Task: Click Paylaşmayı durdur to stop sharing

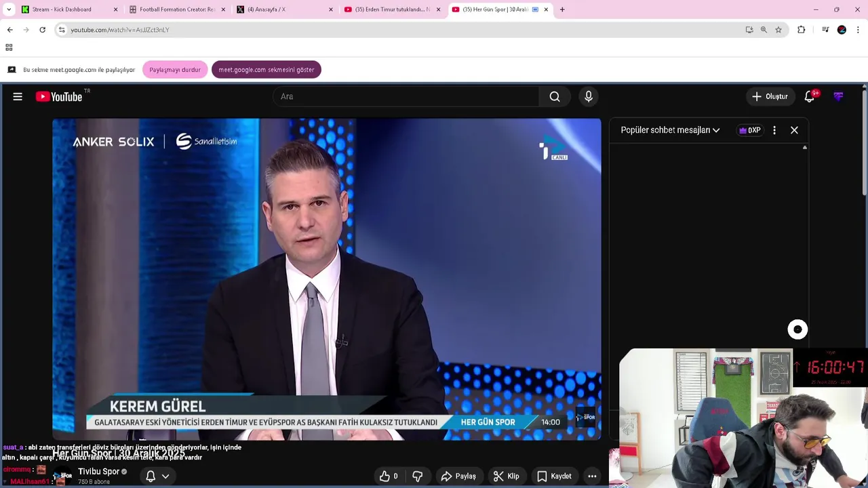Action: tap(175, 70)
